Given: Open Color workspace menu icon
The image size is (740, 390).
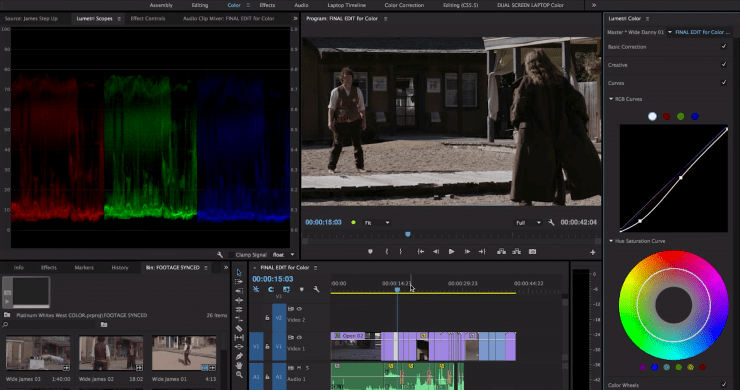Looking at the screenshot, I should pyautogui.click(x=248, y=5).
